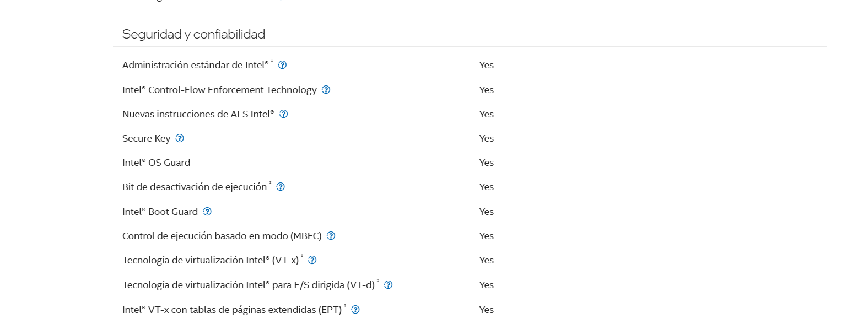Click the Seguridad y confiabilidad section heading

pyautogui.click(x=193, y=34)
